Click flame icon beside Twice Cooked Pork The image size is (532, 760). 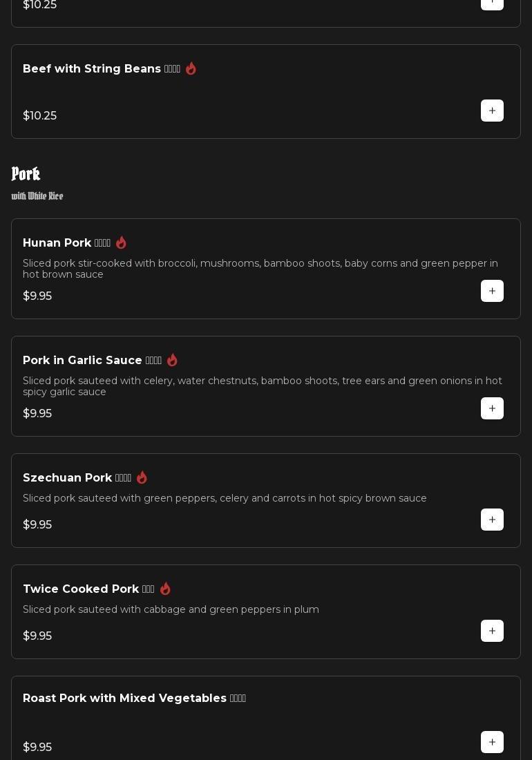pos(165,589)
